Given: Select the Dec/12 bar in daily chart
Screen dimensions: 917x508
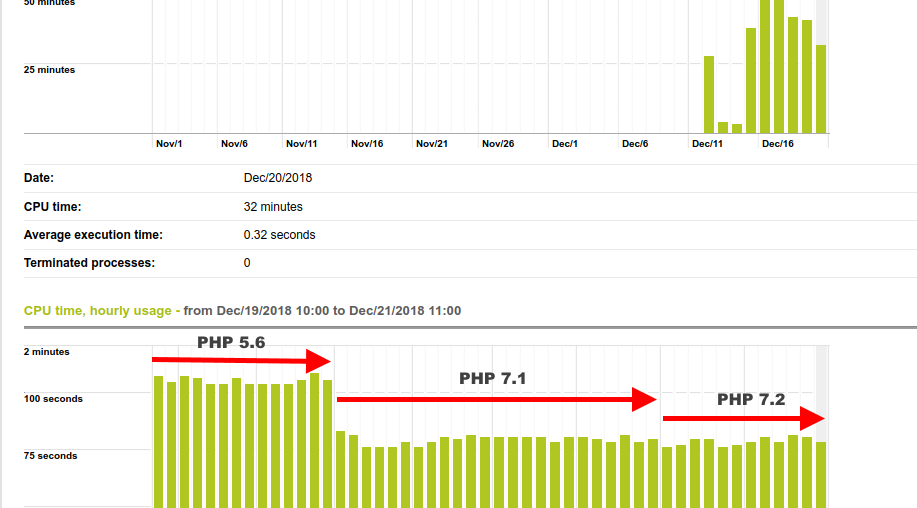Looking at the screenshot, I should pos(709,95).
